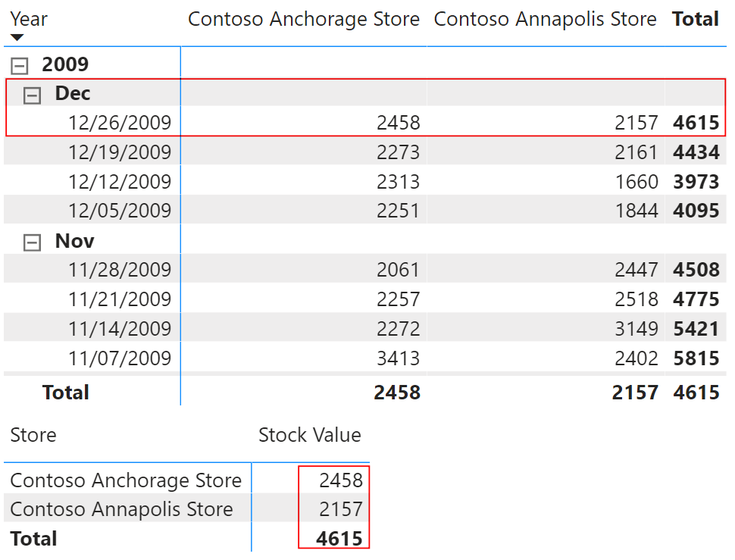Click the matrix Total column header
Viewport: 735px width, 560px height.
pyautogui.click(x=695, y=19)
